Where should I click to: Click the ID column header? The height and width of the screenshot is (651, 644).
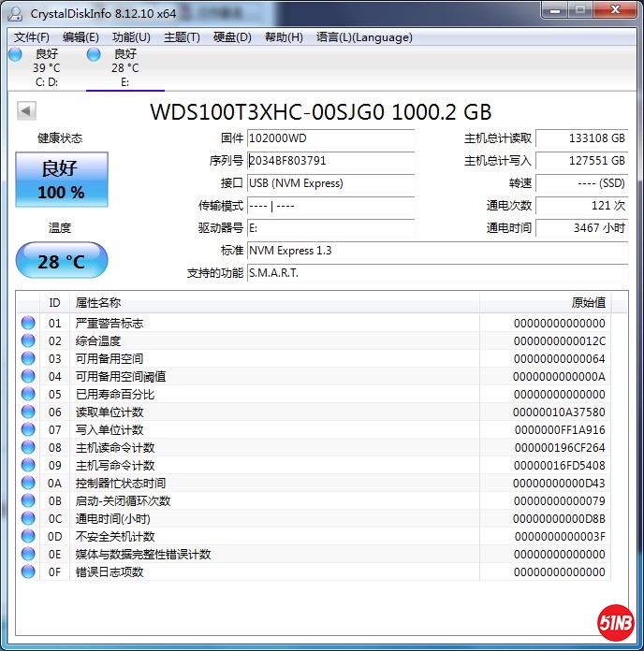click(x=54, y=303)
